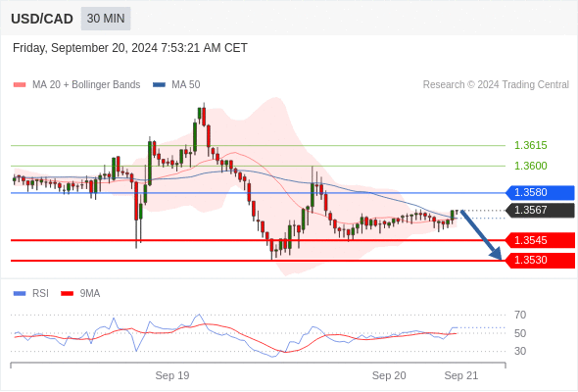
Task: Click the 9MA red legend swatch
Action: (67, 294)
